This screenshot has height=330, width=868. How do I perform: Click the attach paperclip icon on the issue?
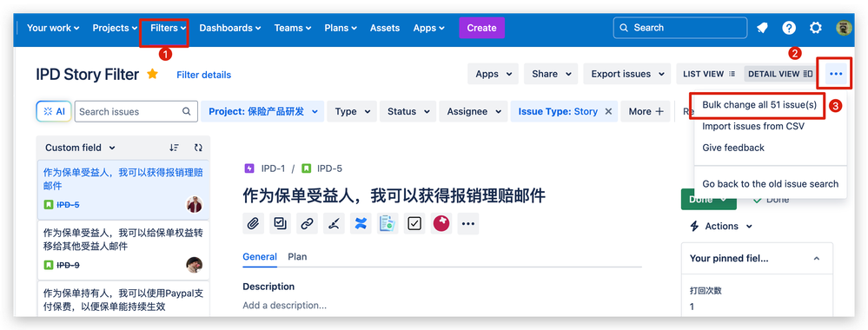tap(253, 224)
